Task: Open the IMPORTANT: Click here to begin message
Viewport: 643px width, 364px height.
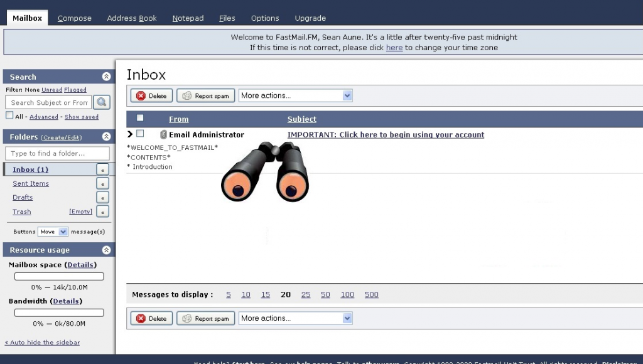Action: tap(386, 134)
